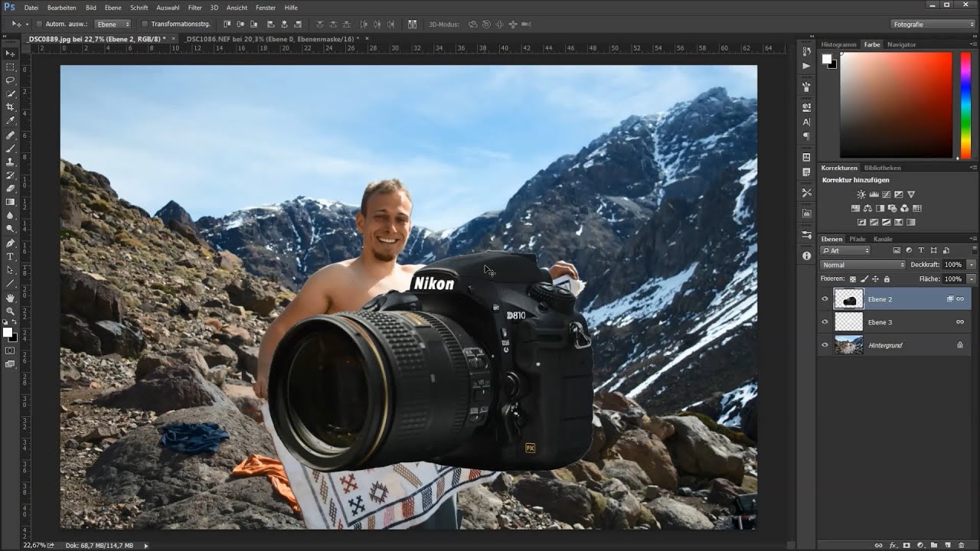Enable Transformationsstrg. checkbox
Screen dimensions: 980x551
click(x=145, y=24)
